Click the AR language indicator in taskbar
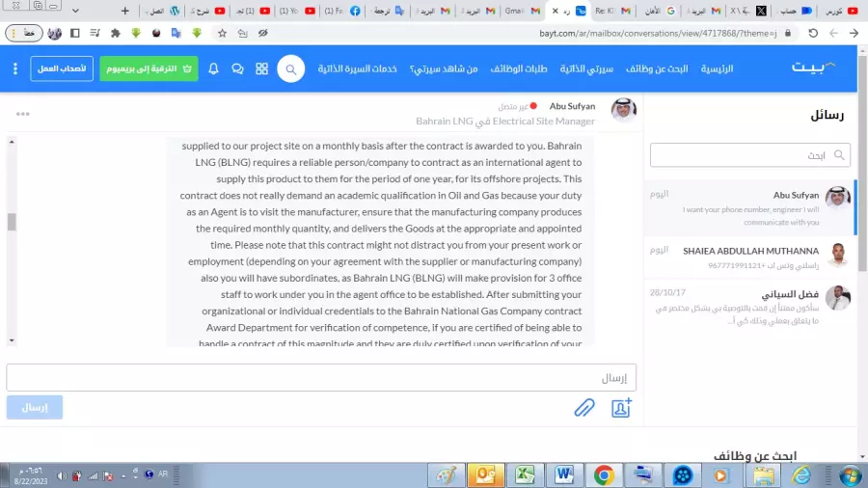The height and width of the screenshot is (488, 868). click(x=163, y=474)
